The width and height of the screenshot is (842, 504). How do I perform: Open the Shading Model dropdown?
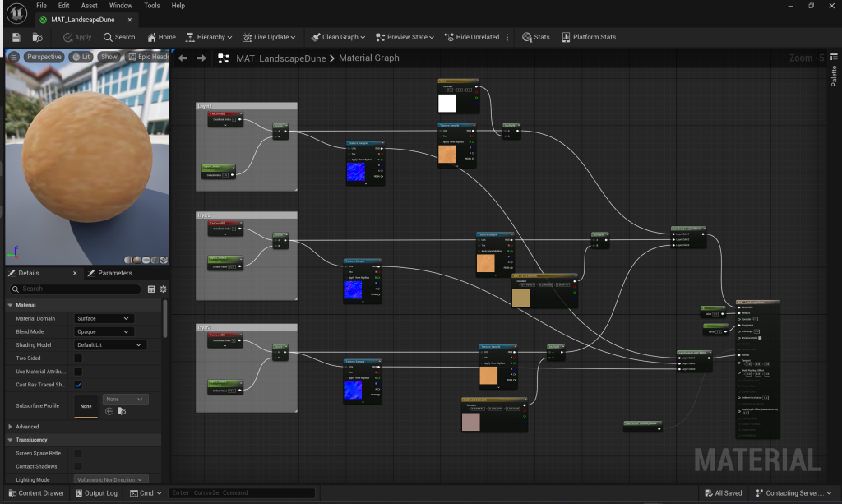pos(109,345)
